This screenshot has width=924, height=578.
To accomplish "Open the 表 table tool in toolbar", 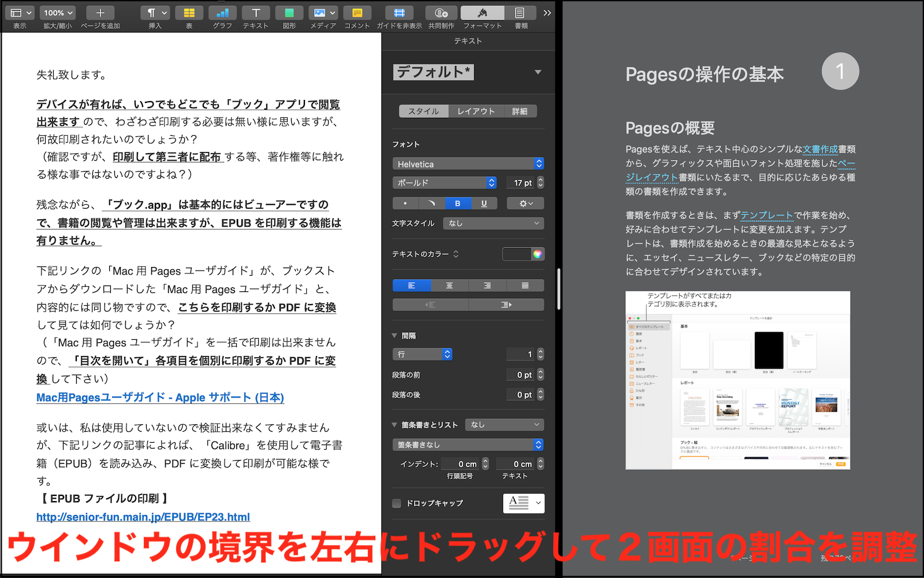I will [x=189, y=13].
